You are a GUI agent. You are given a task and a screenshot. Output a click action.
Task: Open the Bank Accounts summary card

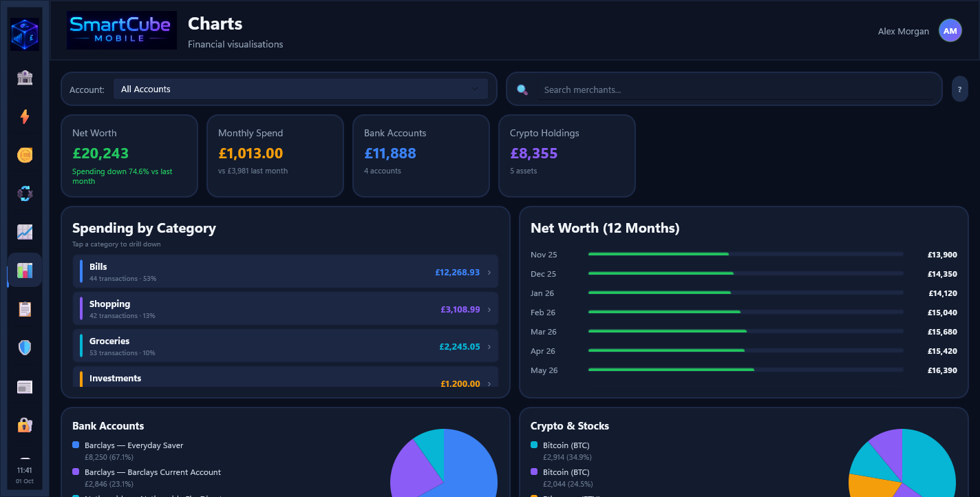(x=421, y=156)
